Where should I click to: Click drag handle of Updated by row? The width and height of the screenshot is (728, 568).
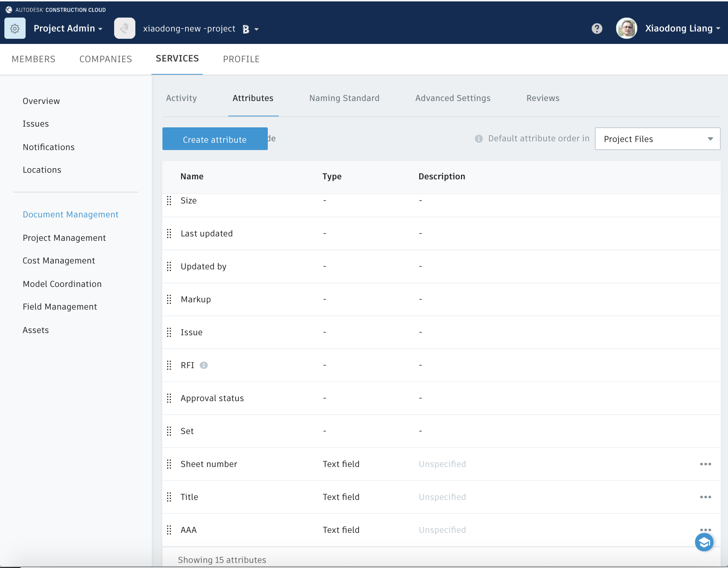[x=169, y=266]
